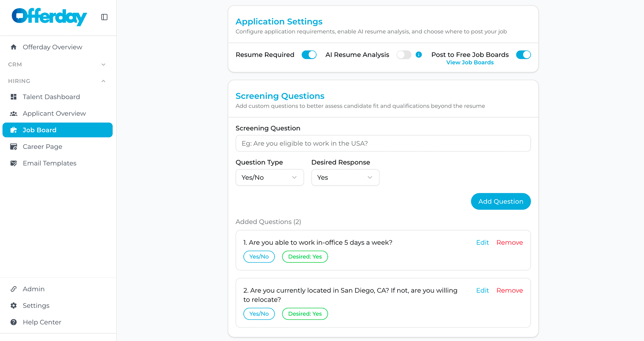Toggle Post to Free Job Boards switch
Screen dimensions: 644x341
pyautogui.click(x=523, y=55)
